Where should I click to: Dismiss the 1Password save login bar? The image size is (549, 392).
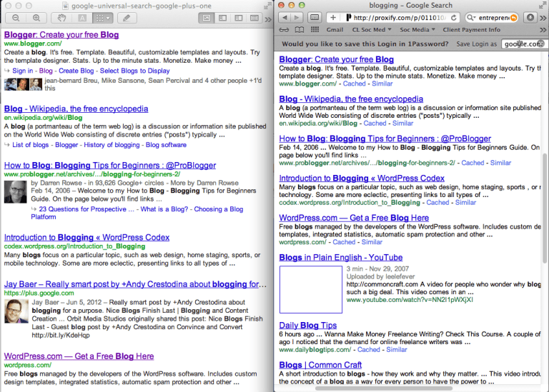click(x=541, y=44)
